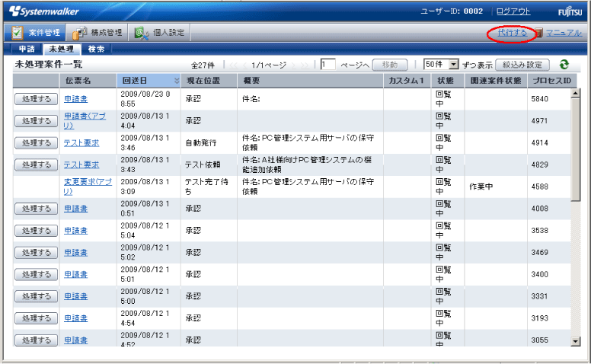The height and width of the screenshot is (364, 591).
Task: Open the 申請書(アプリ) link
Action: (x=85, y=121)
